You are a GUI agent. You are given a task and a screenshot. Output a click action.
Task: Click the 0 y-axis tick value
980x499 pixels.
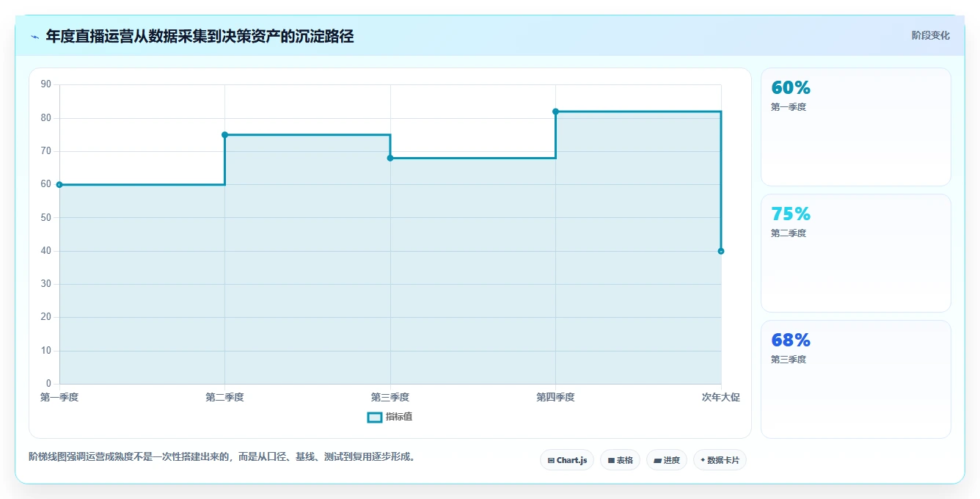(48, 384)
